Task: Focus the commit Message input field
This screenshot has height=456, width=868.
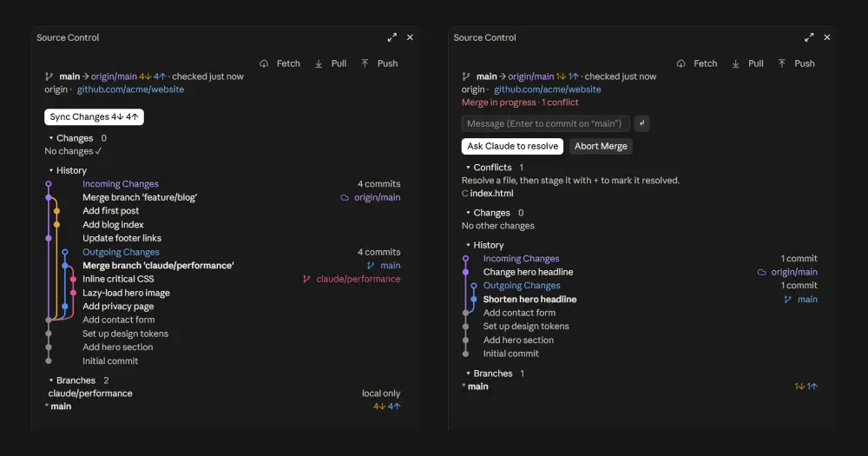Action: [545, 123]
